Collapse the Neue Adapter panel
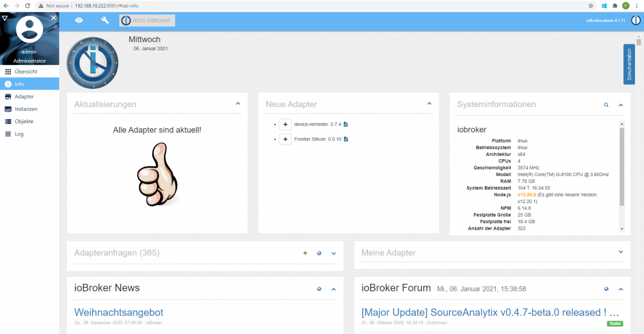 pos(429,104)
